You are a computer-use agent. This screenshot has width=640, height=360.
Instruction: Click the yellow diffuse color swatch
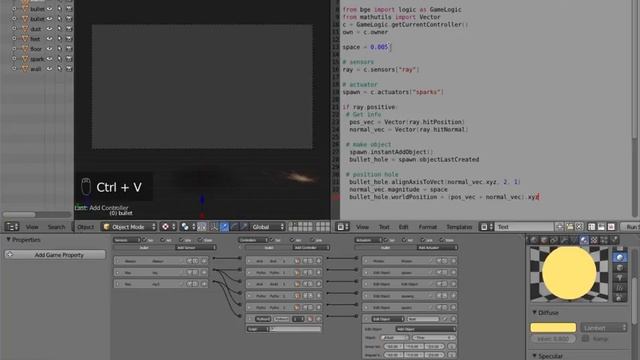[x=553, y=327]
